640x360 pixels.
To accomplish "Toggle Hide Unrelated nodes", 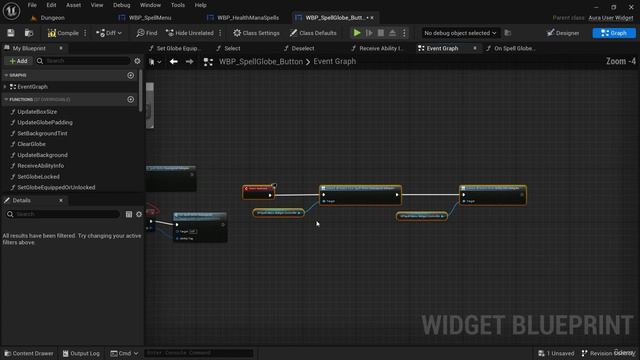I will pyautogui.click(x=190, y=33).
